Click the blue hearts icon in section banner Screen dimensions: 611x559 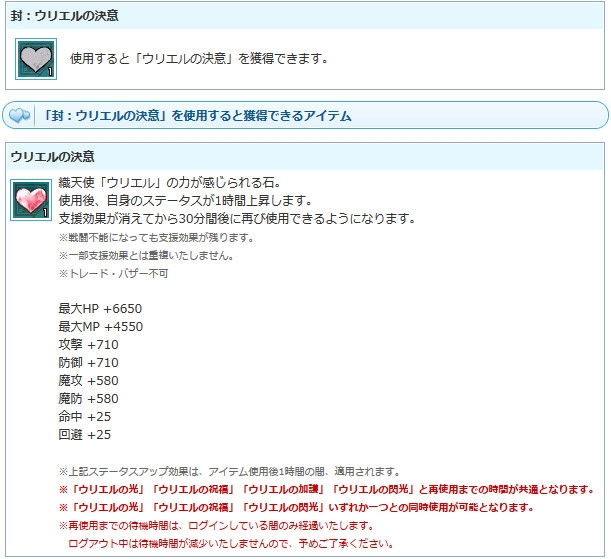click(19, 115)
